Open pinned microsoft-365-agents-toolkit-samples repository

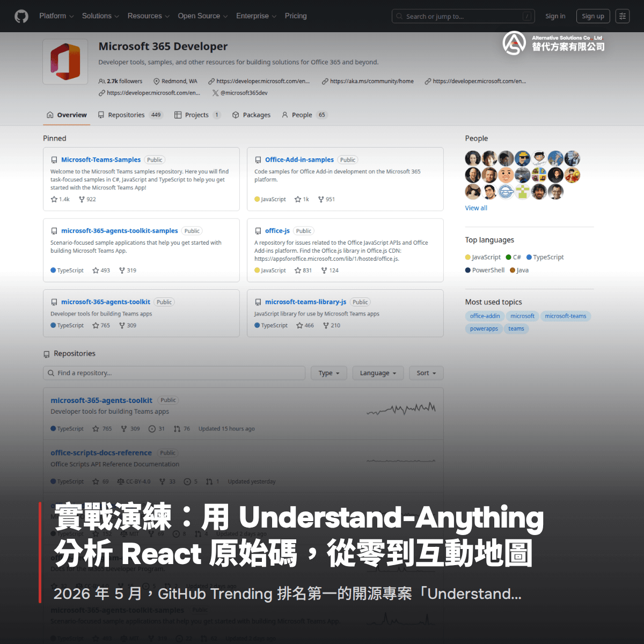pyautogui.click(x=120, y=231)
